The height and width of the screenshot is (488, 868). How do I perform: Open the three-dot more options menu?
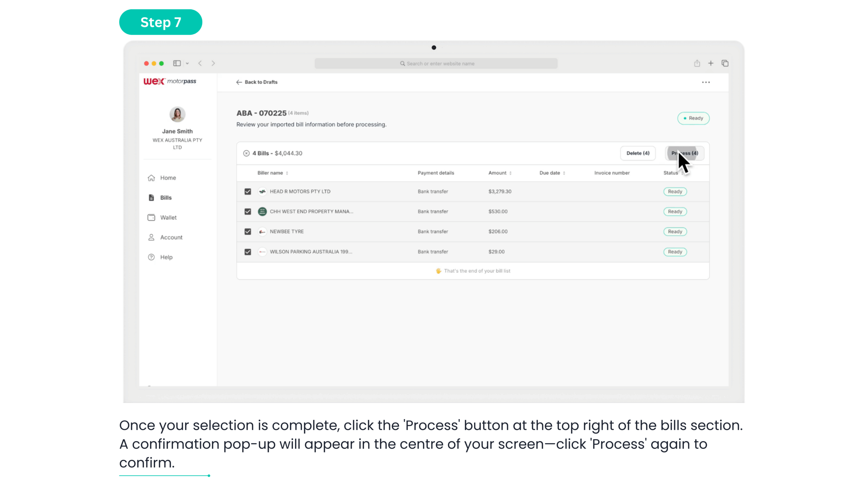point(706,82)
